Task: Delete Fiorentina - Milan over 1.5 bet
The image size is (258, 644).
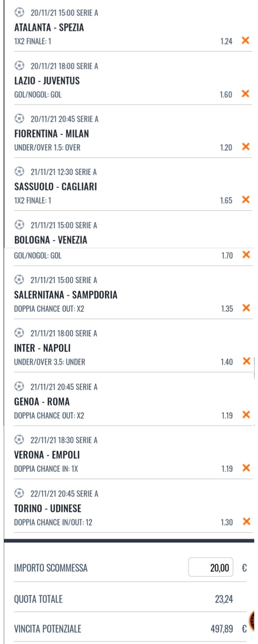Action: [246, 147]
